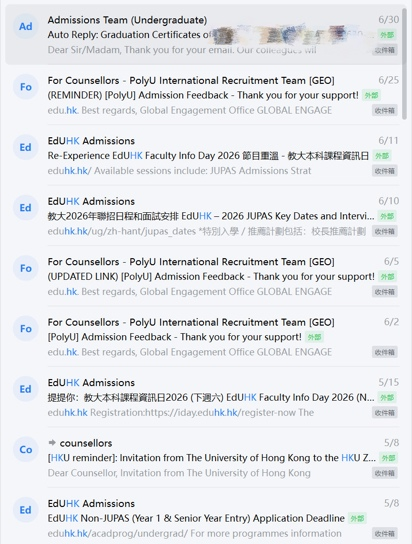This screenshot has width=412, height=544.
Task: Click the 收件箱 folder tag on the Auto Reply email
Action: [385, 50]
